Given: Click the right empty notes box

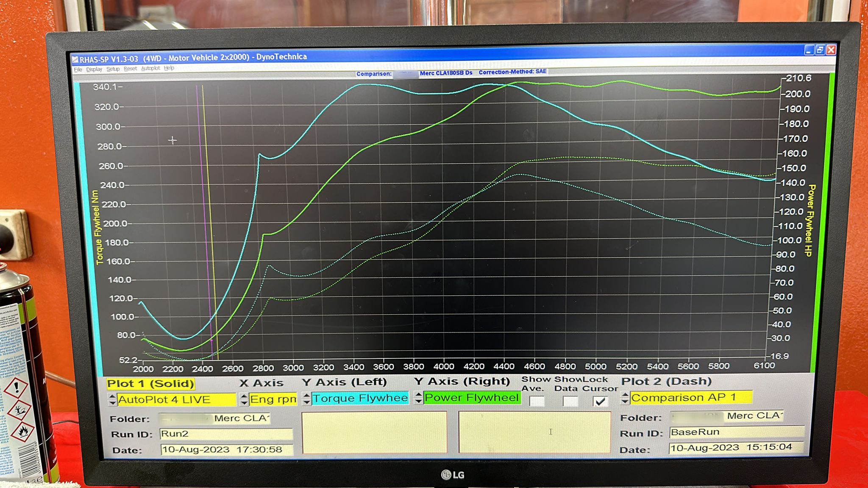Looking at the screenshot, I should (534, 432).
